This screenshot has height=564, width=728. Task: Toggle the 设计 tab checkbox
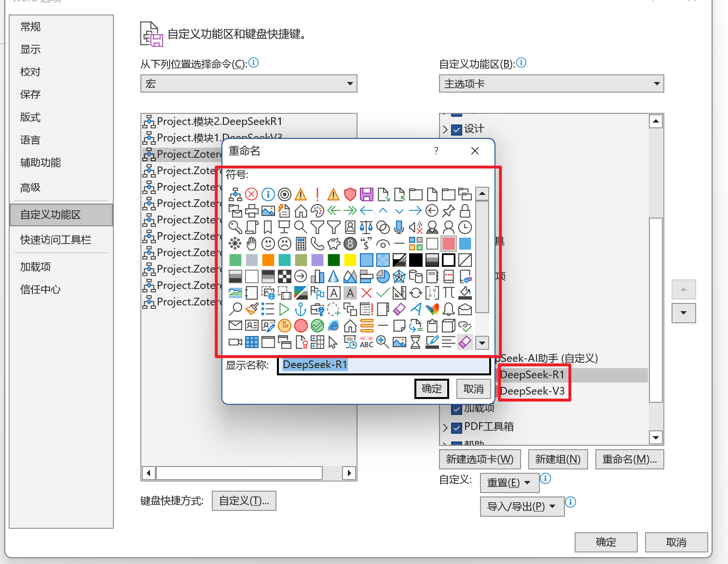point(456,130)
